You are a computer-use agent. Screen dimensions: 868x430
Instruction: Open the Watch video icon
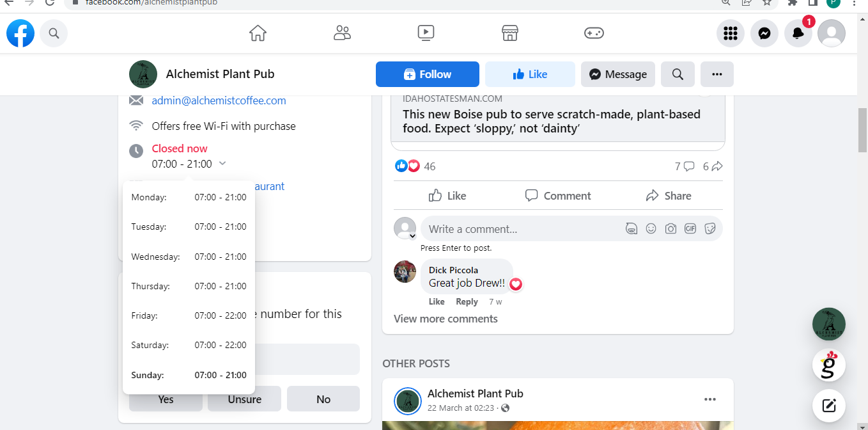(426, 33)
